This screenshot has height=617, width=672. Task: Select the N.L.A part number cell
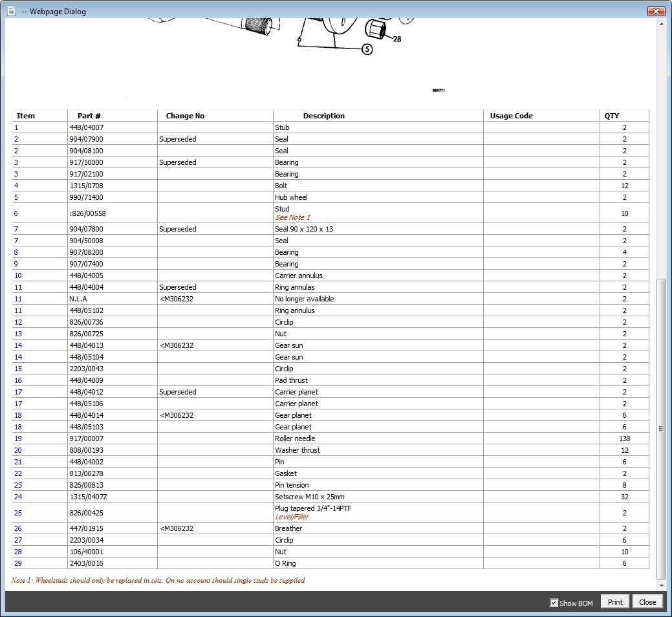pos(78,299)
